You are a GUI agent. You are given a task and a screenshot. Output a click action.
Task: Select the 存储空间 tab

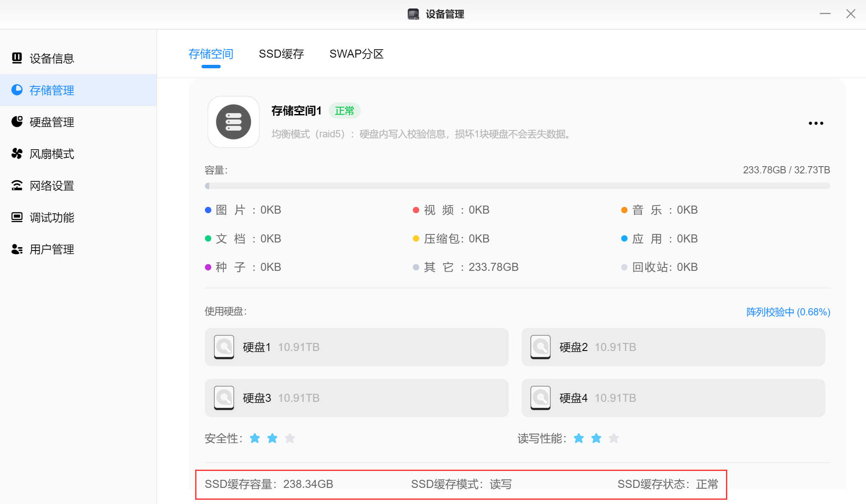pyautogui.click(x=211, y=54)
